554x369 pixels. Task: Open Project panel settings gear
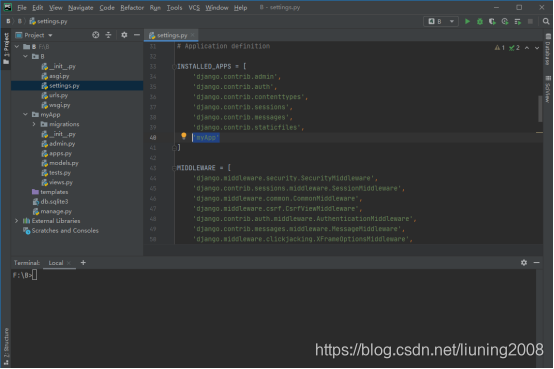click(x=124, y=35)
